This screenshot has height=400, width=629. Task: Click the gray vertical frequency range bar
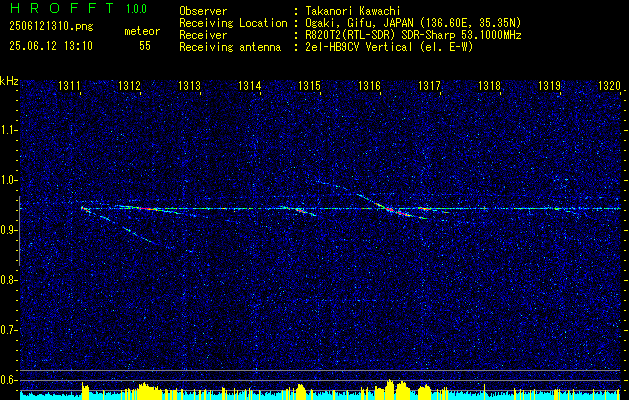point(19,231)
